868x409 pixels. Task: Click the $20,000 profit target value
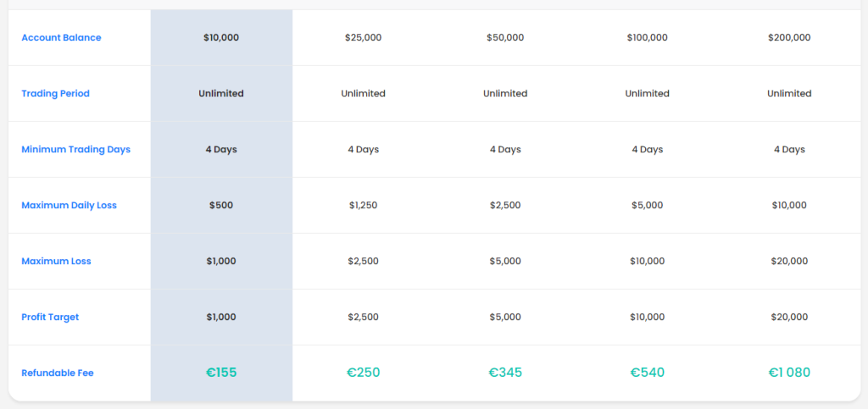[789, 317]
